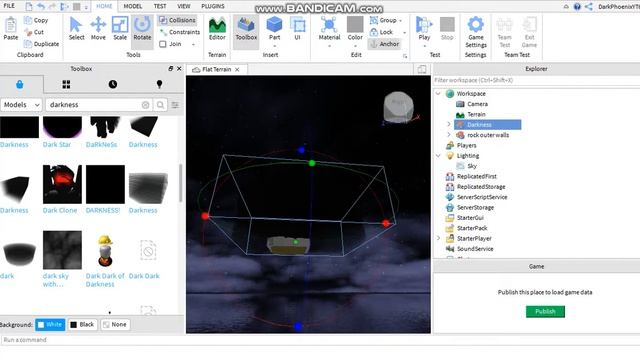This screenshot has width=640, height=360.
Task: Click the undo arrow in title bar
Action: (x=41, y=7)
